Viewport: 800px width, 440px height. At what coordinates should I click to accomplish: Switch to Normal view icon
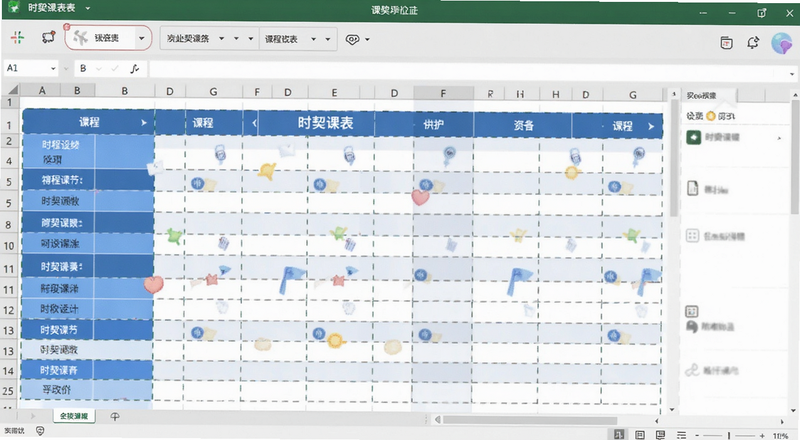pos(619,435)
